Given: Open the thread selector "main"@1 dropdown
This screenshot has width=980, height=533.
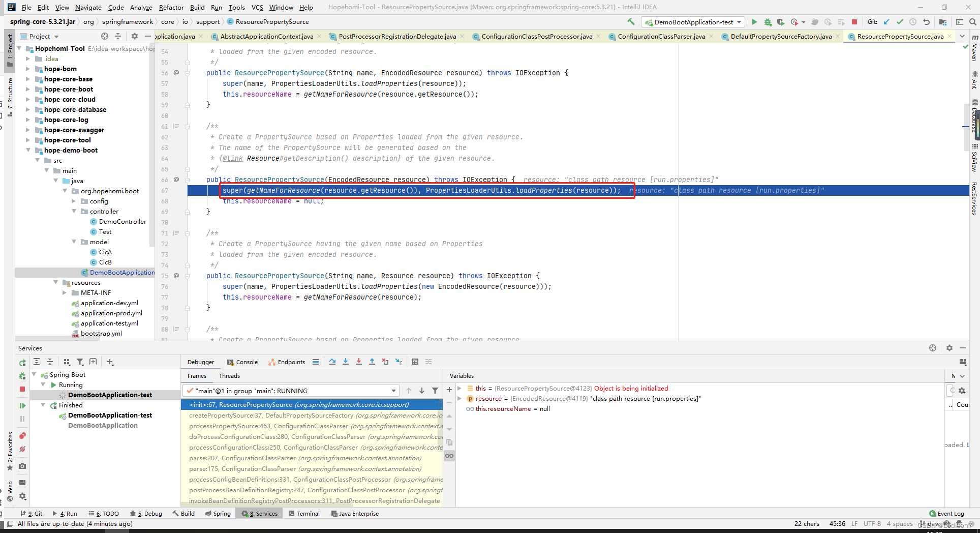Looking at the screenshot, I should point(290,391).
